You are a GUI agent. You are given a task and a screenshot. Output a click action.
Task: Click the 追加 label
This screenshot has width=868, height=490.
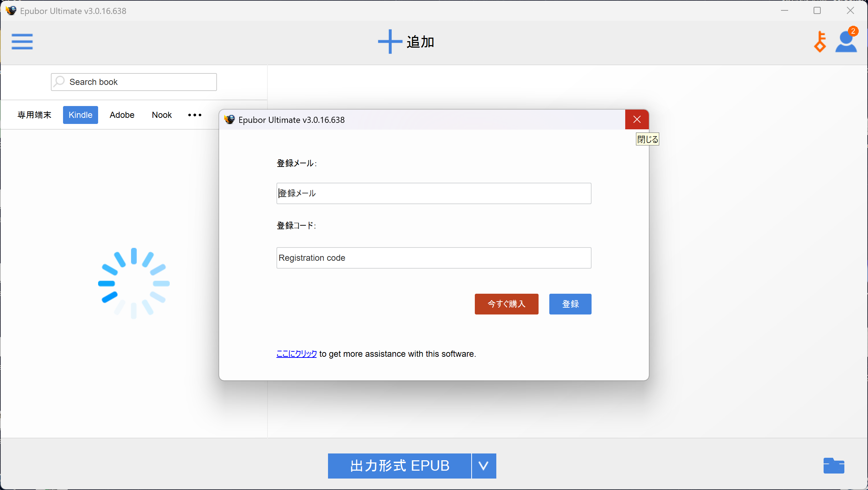[420, 42]
